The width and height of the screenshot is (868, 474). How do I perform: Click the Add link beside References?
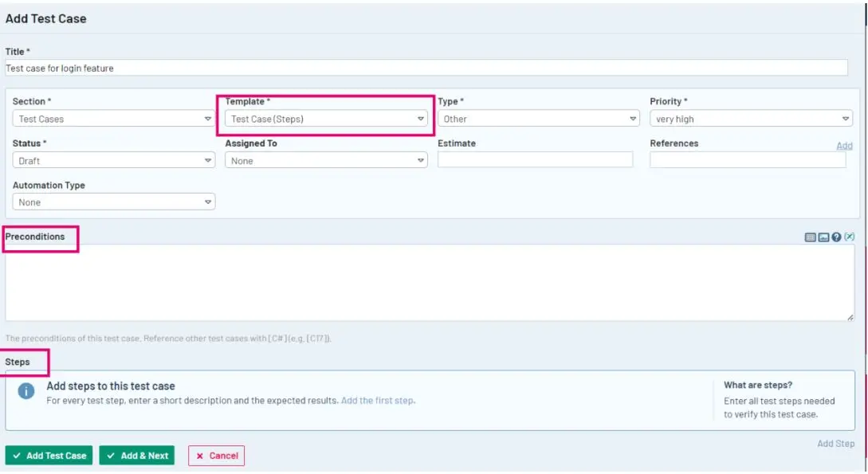[843, 146]
